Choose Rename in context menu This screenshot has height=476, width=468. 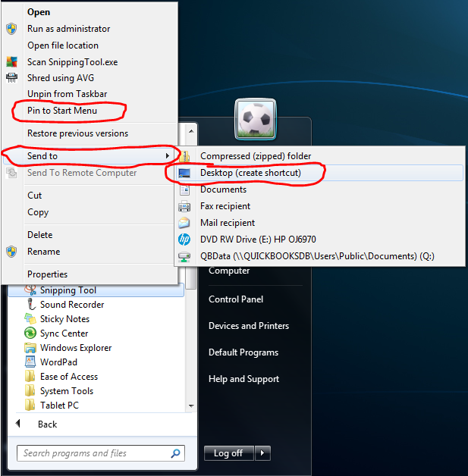(x=43, y=252)
